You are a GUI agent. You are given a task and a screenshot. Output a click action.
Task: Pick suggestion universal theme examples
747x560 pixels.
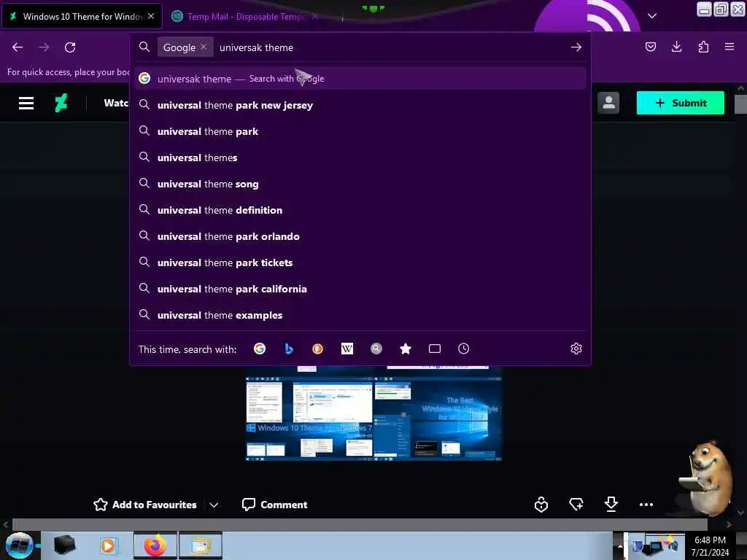pos(360,315)
